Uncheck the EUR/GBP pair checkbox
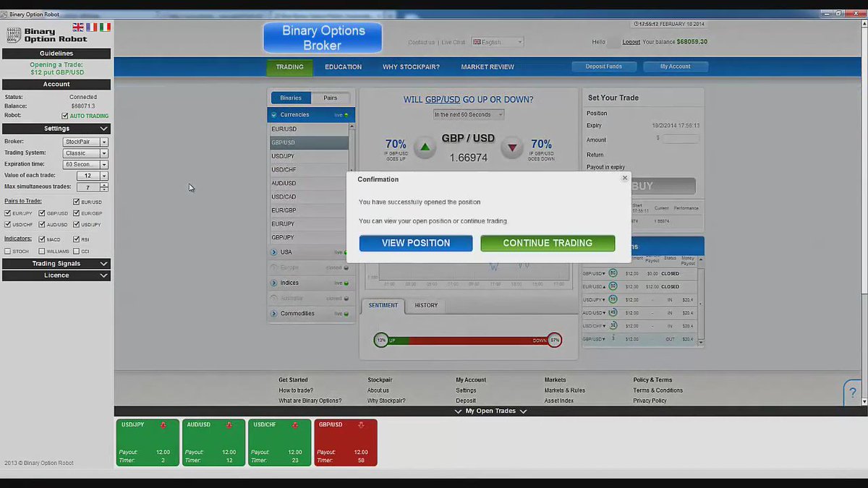 [x=77, y=213]
